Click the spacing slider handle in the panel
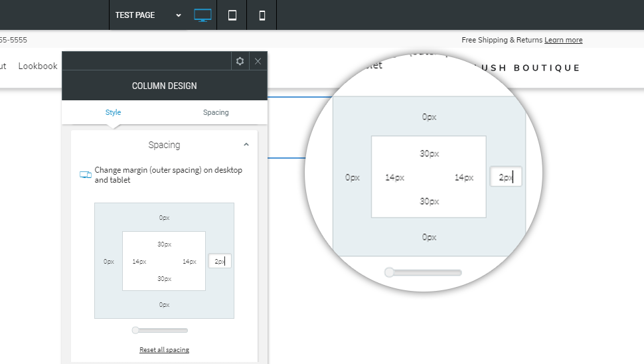Viewport: 644px width, 364px height. pos(135,330)
